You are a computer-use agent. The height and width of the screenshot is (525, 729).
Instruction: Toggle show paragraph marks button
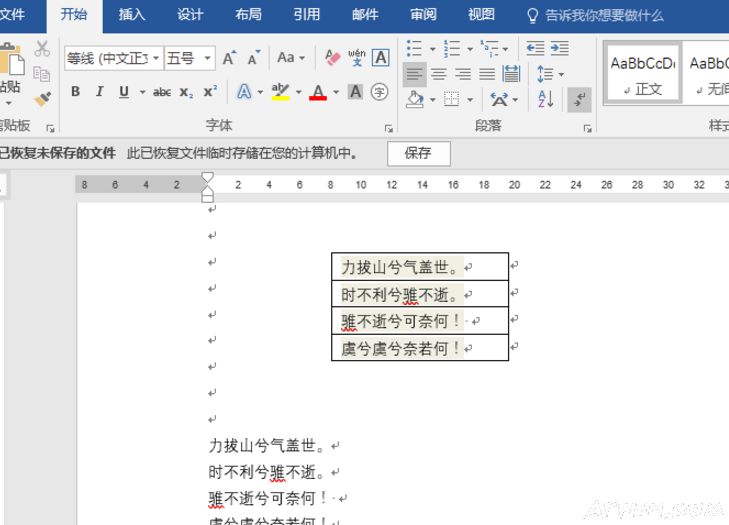point(579,98)
